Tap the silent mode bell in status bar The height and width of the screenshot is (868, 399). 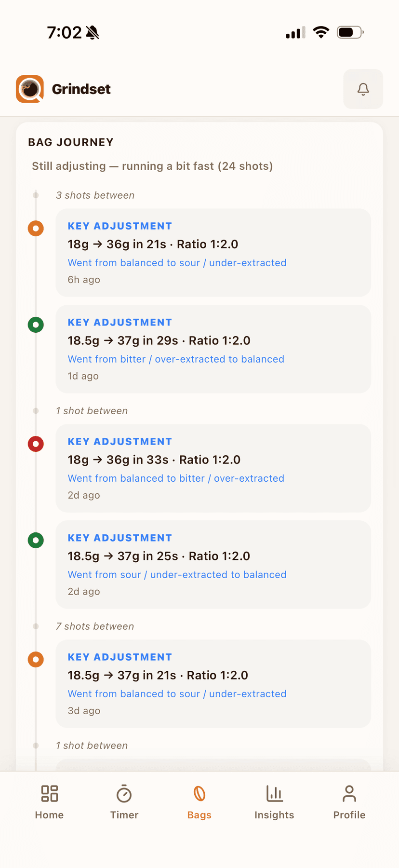92,33
